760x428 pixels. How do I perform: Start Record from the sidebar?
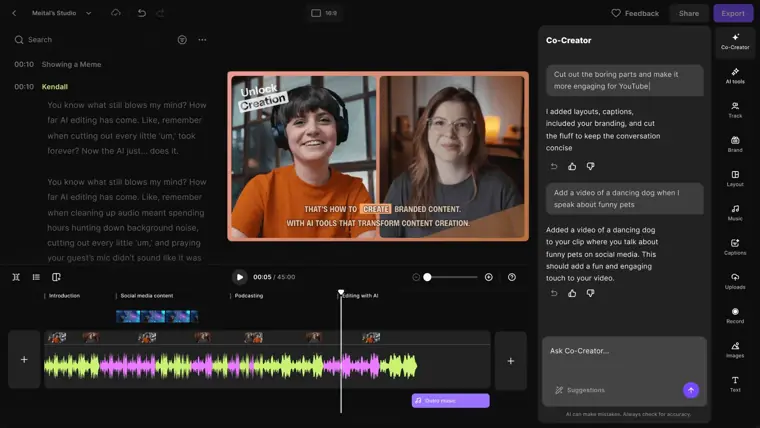[735, 316]
